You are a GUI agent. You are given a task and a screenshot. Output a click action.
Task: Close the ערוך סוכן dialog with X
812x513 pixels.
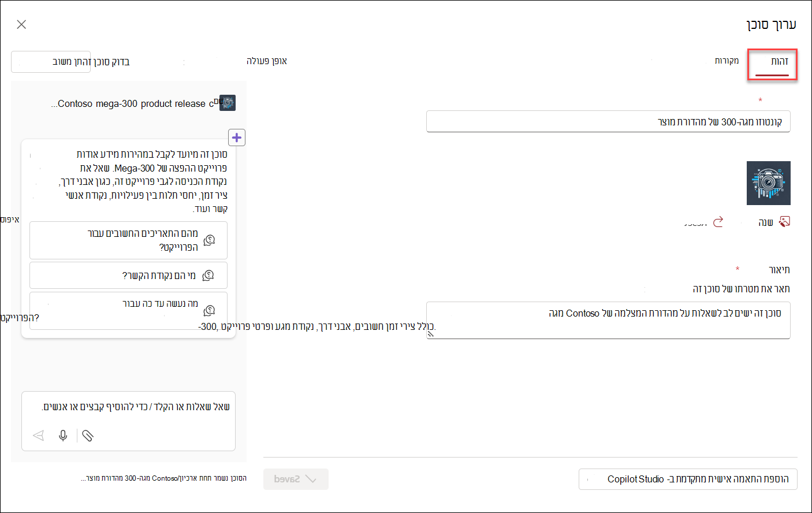tap(21, 24)
